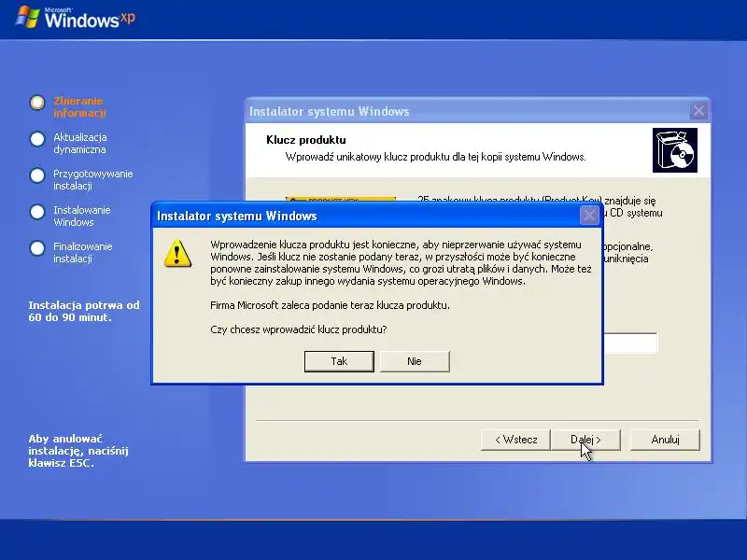Select the Przygotowywanie instalacji step bullet
Screen dimensions: 747x560
pos(37,175)
